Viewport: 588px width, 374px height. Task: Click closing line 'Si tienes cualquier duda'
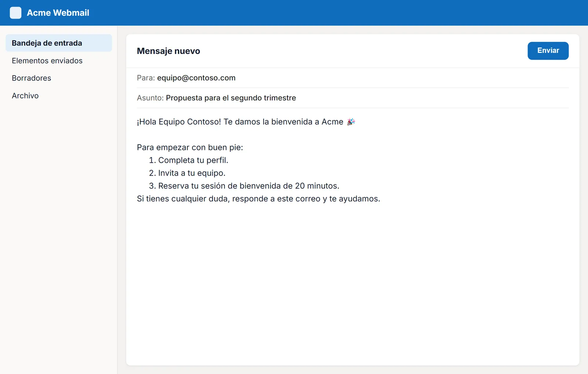click(258, 199)
